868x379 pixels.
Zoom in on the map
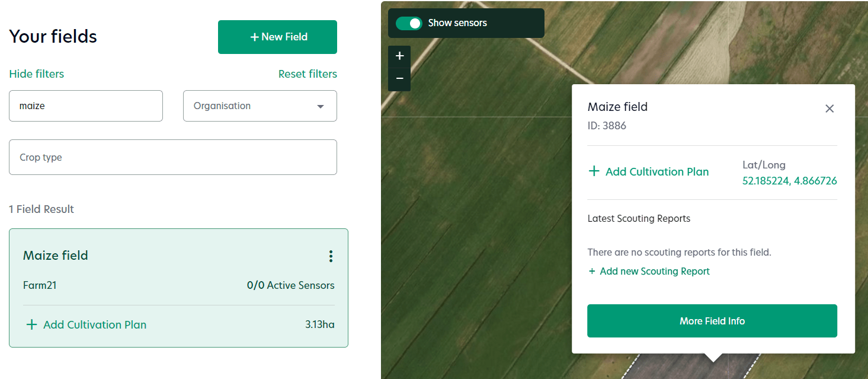pos(399,55)
